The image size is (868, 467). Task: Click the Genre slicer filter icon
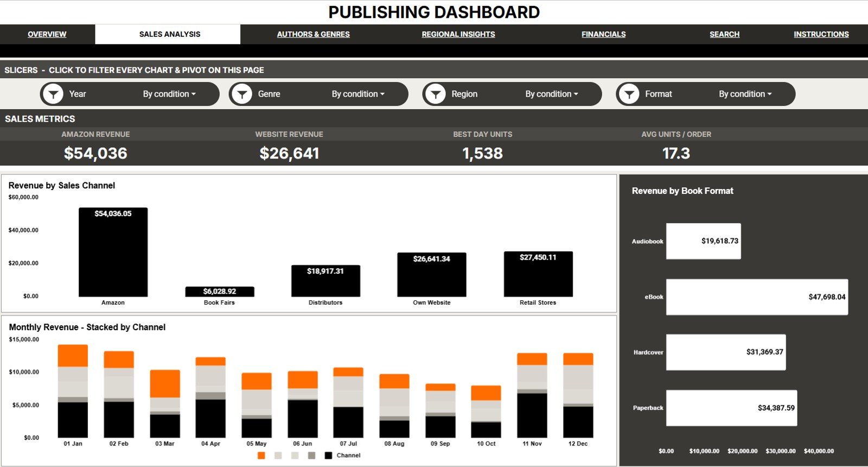pos(242,94)
